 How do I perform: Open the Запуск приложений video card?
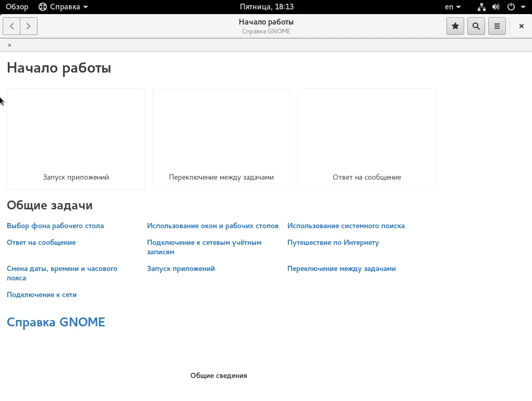click(x=76, y=139)
